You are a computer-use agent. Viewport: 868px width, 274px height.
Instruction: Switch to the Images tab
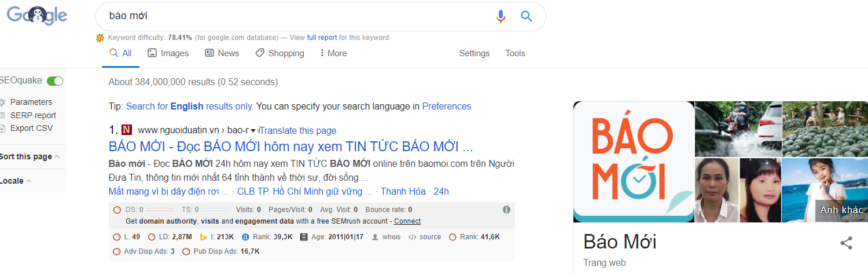pyautogui.click(x=168, y=53)
